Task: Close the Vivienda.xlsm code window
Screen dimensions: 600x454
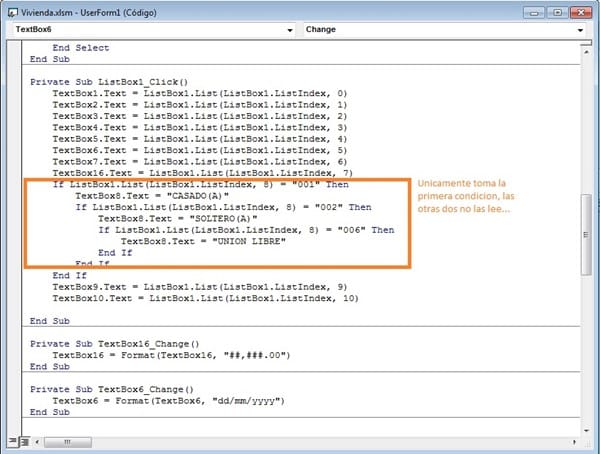Action: tap(581, 13)
